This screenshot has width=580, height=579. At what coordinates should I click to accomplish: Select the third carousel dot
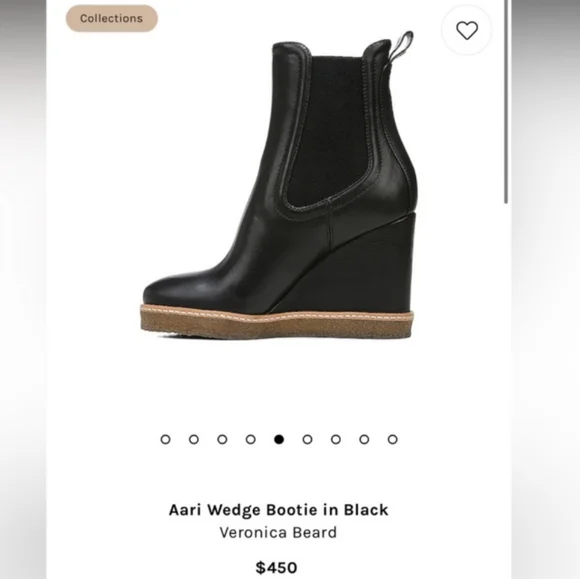coord(222,439)
